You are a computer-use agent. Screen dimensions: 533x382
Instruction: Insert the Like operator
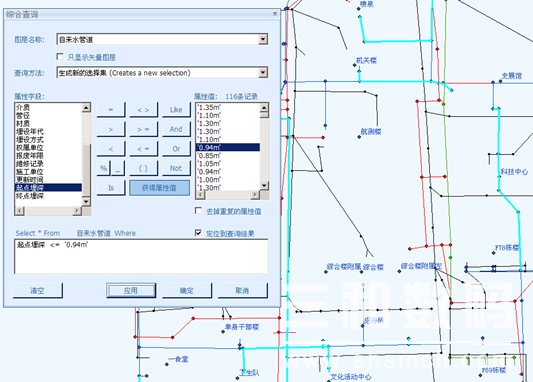(x=176, y=110)
